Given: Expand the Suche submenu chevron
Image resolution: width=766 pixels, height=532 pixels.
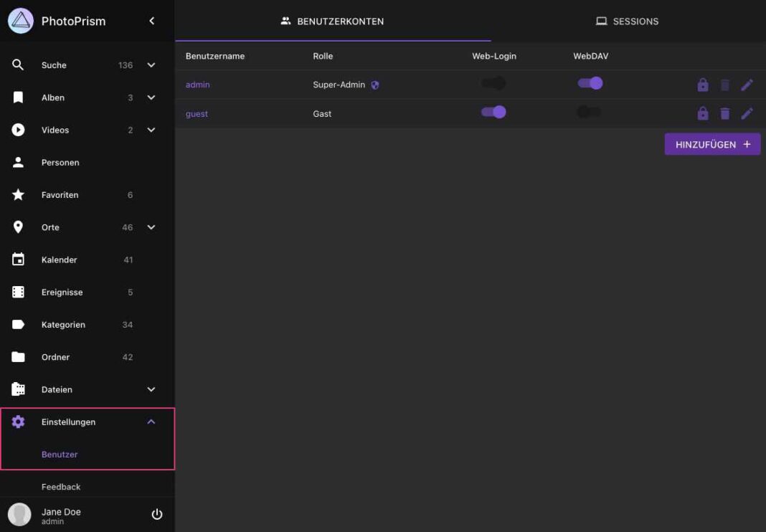Looking at the screenshot, I should (x=151, y=65).
